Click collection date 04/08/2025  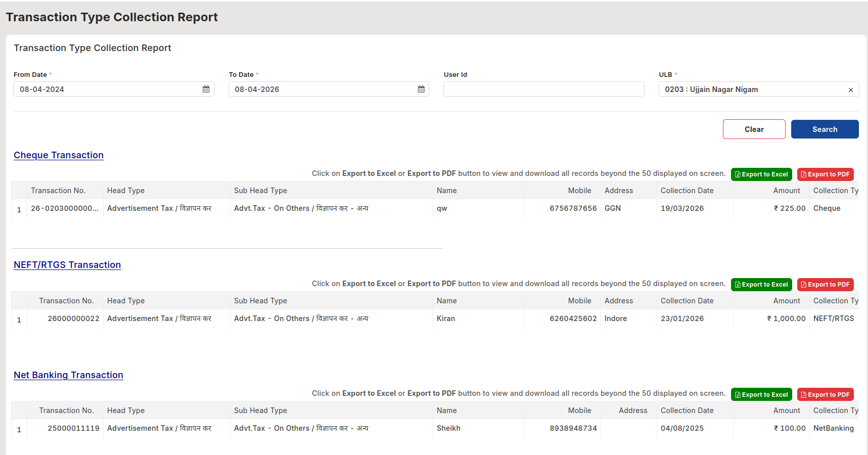tap(682, 428)
